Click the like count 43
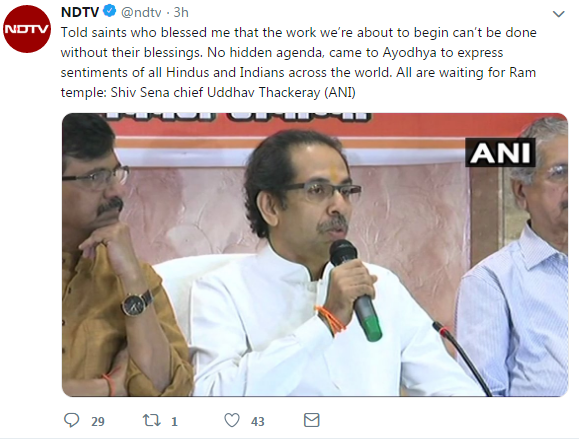This screenshot has height=445, width=579. [258, 421]
